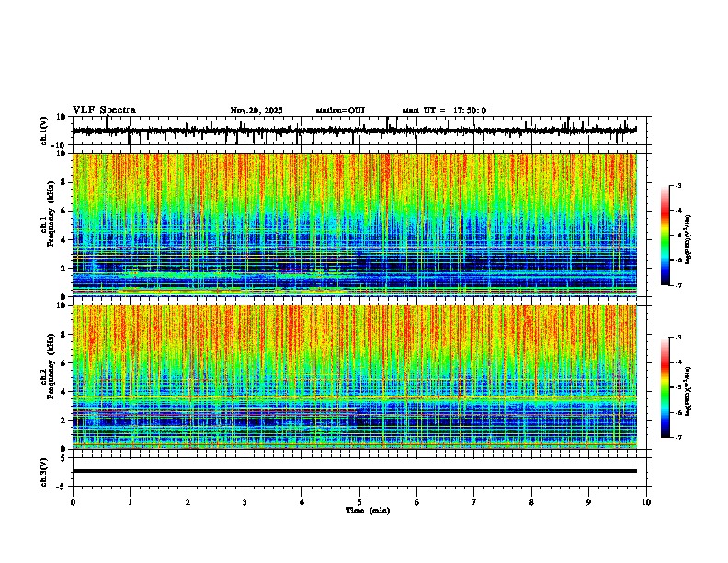Click the "5" tick on ch.3(V) axis
Image resolution: width=728 pixels, height=563 pixels.
[x=63, y=457]
